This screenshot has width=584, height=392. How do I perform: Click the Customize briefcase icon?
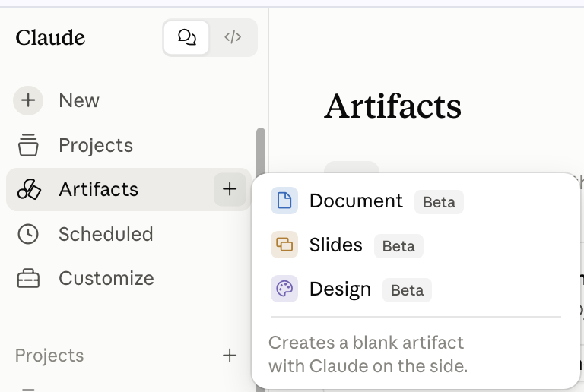(x=28, y=279)
